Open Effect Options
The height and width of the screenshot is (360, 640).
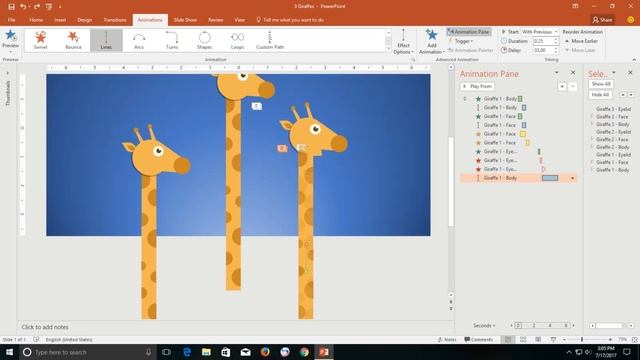[403, 42]
